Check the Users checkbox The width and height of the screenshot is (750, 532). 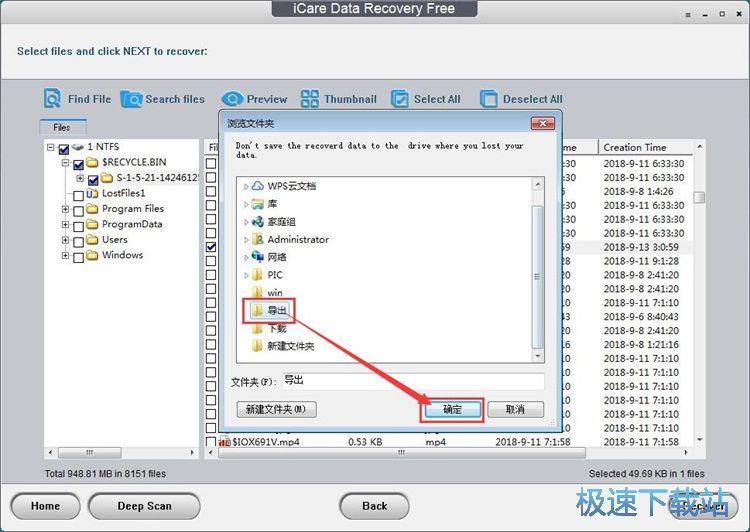click(x=78, y=241)
